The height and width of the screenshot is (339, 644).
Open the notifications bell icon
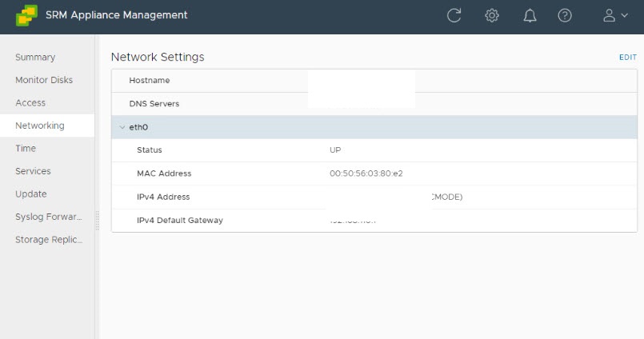(530, 15)
